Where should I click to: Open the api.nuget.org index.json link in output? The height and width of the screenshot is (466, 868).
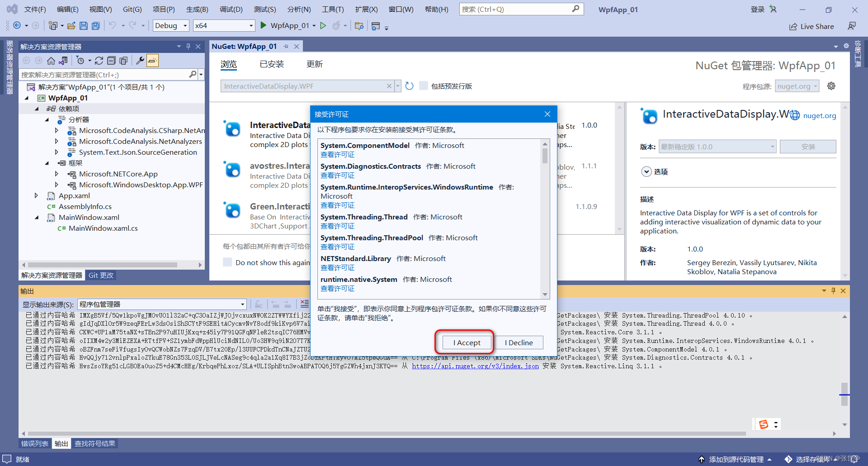point(475,366)
